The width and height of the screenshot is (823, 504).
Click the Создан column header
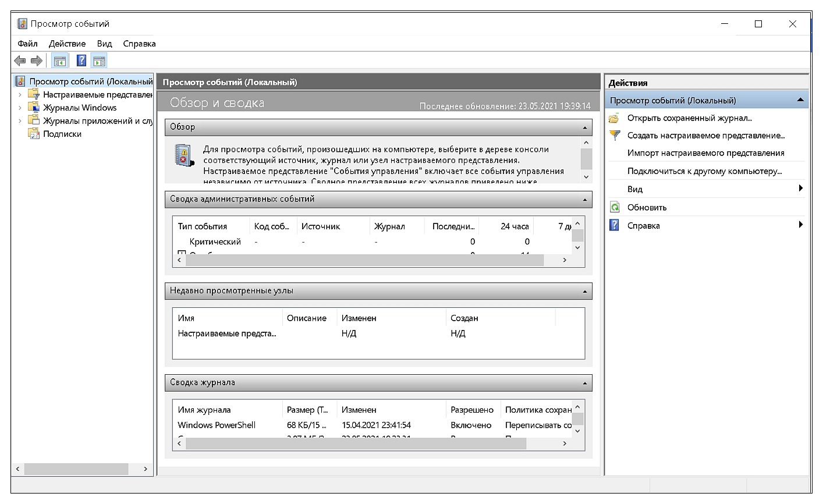click(x=501, y=318)
